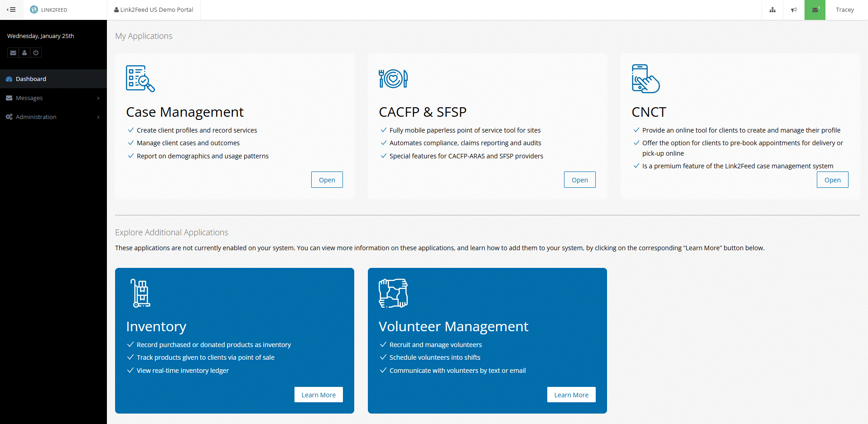Open the green message notifications icon

click(815, 10)
